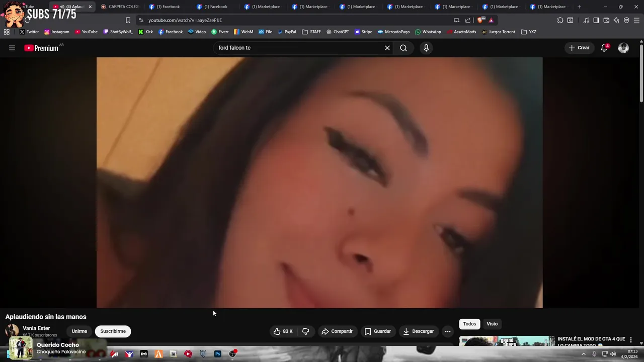
Task: Open the media control music note icon
Action: (x=586, y=20)
